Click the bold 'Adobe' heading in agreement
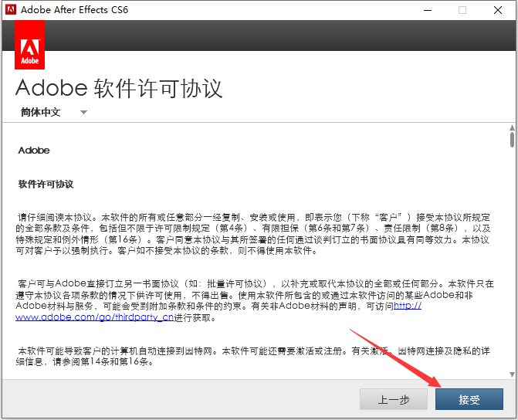 [x=34, y=151]
